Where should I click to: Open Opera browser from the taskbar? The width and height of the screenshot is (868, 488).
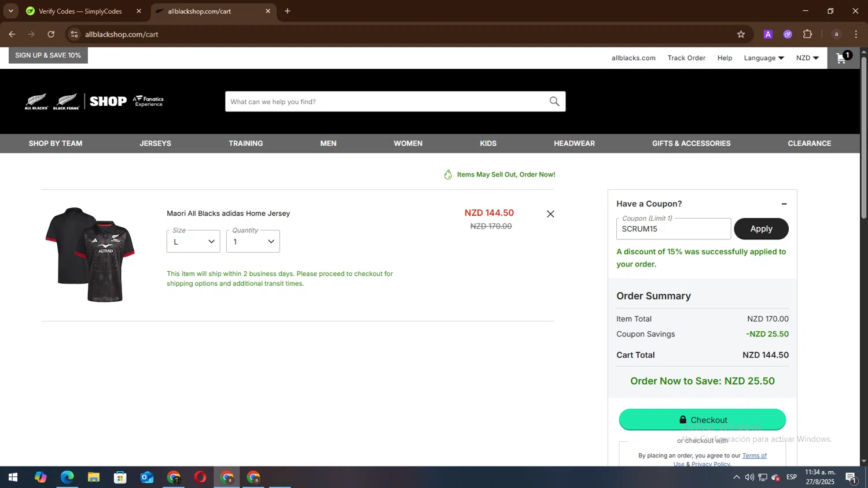pos(200,478)
